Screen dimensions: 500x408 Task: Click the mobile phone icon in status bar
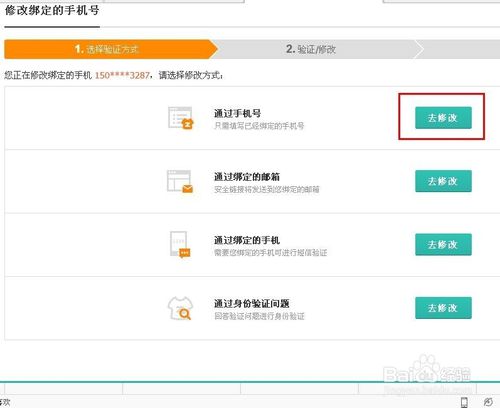coord(464,402)
